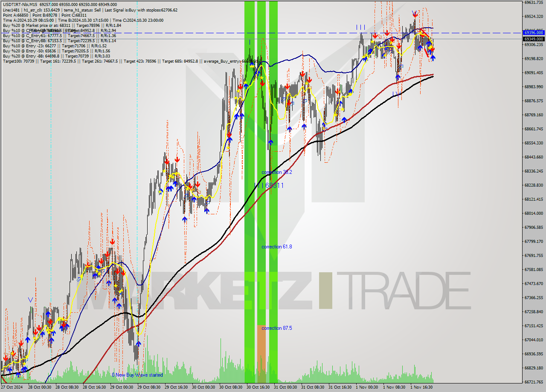Image resolution: width=546 pixels, height=392 pixels.
Task: Click the 69631.735 price axis label
Action: 534,2
